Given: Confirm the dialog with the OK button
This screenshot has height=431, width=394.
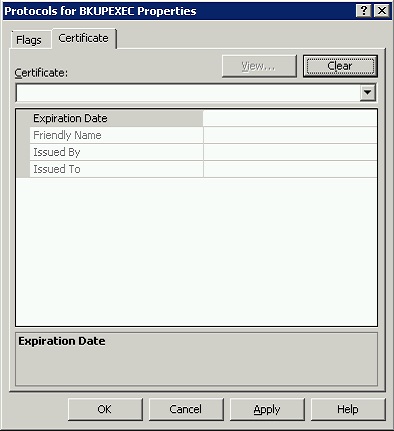Looking at the screenshot, I should point(105,409).
